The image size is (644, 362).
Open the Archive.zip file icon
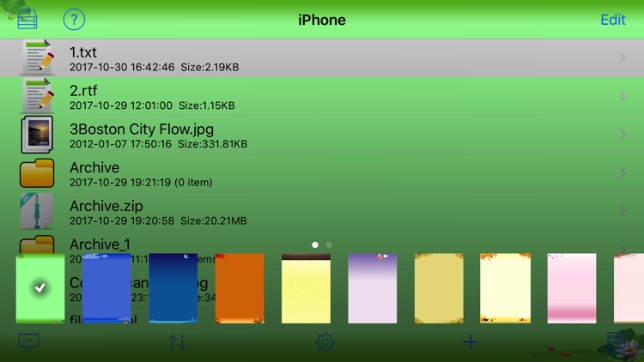(x=37, y=211)
